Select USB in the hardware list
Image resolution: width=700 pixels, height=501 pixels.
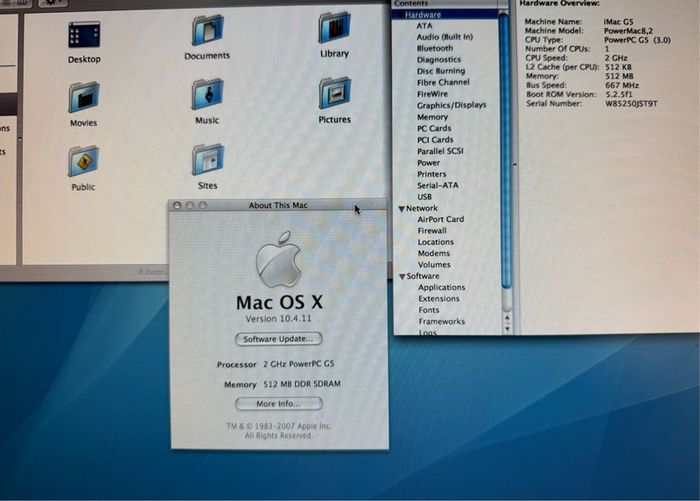pyautogui.click(x=425, y=197)
